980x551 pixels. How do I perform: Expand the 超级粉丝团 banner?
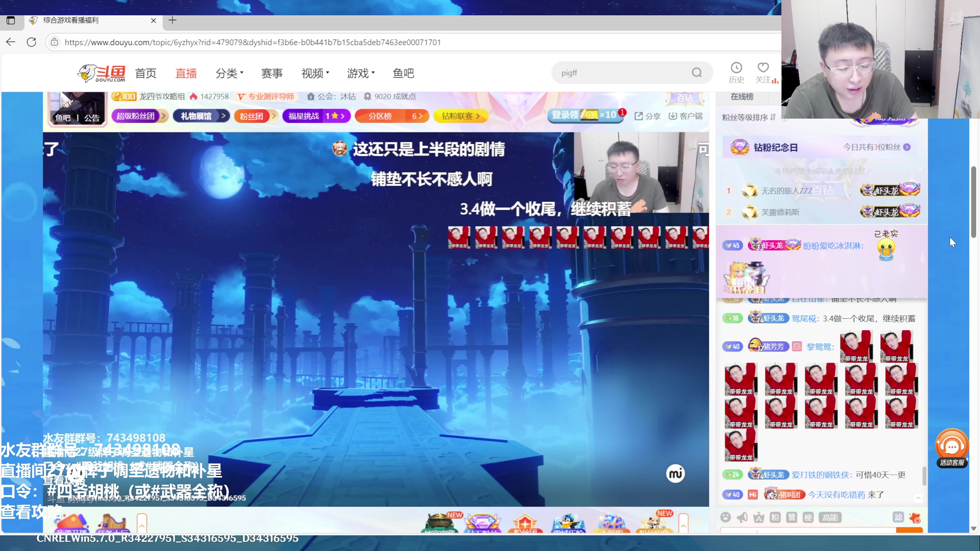click(x=140, y=116)
